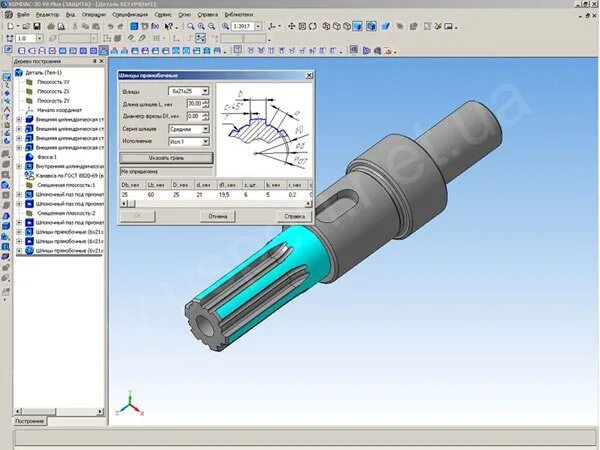Expand the Внутренняя цилиндрическая tree node
Viewport: 600px width, 450px height.
click(19, 166)
